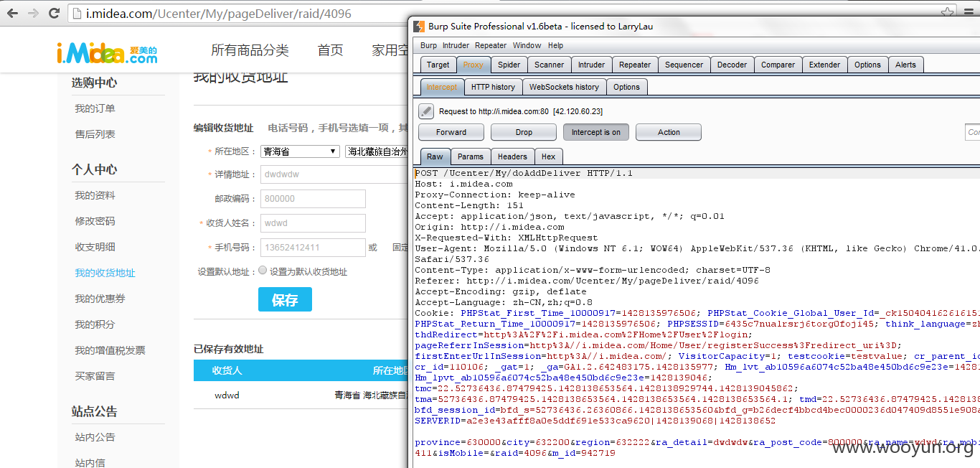The image size is (980, 468).
Task: Click the i.Midea site logo
Action: pos(107,52)
